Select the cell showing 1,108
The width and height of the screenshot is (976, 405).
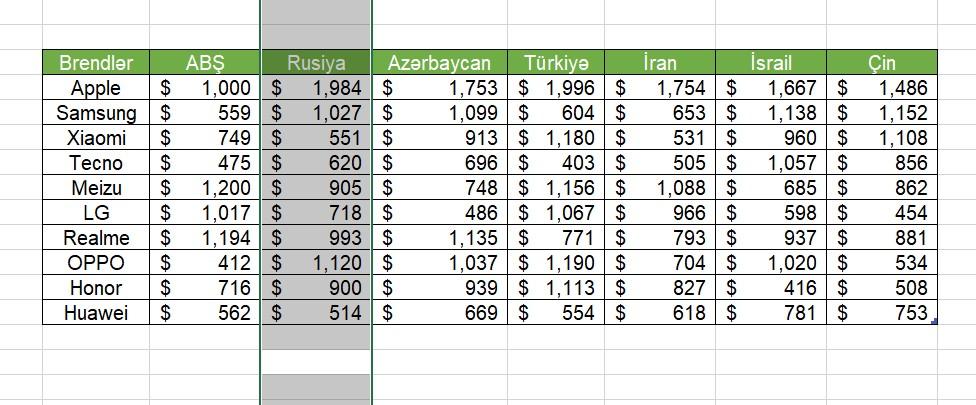pyautogui.click(x=882, y=137)
